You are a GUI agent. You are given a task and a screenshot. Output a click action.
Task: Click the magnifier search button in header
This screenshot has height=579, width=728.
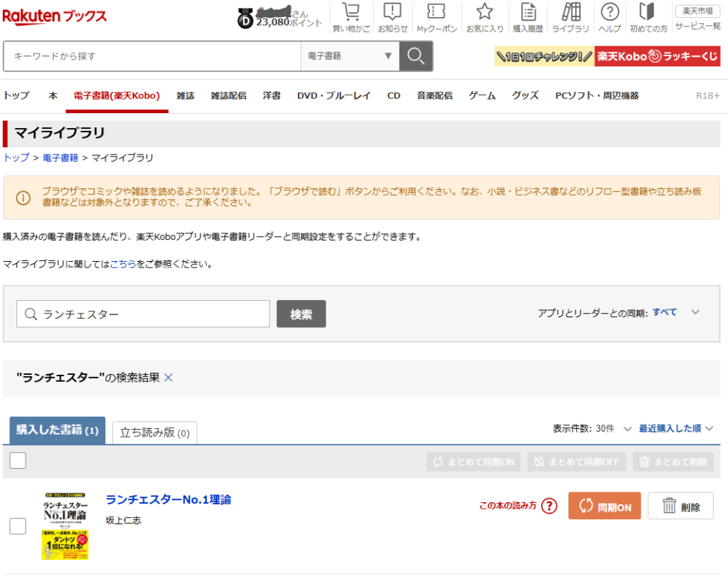point(416,56)
